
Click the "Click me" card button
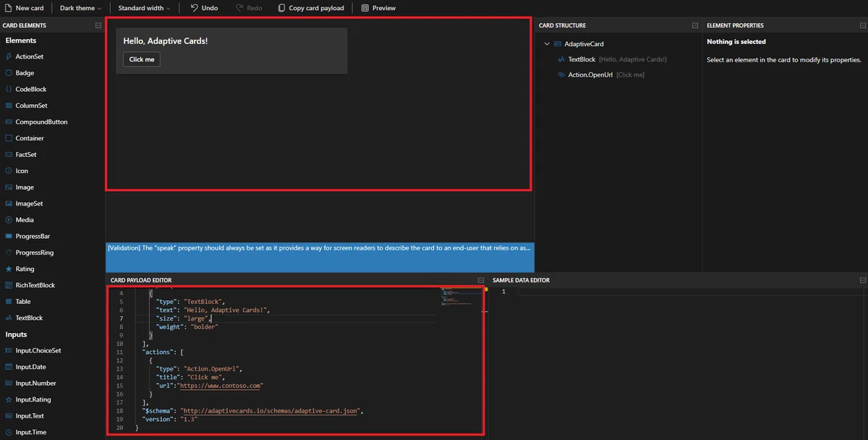[x=142, y=59]
